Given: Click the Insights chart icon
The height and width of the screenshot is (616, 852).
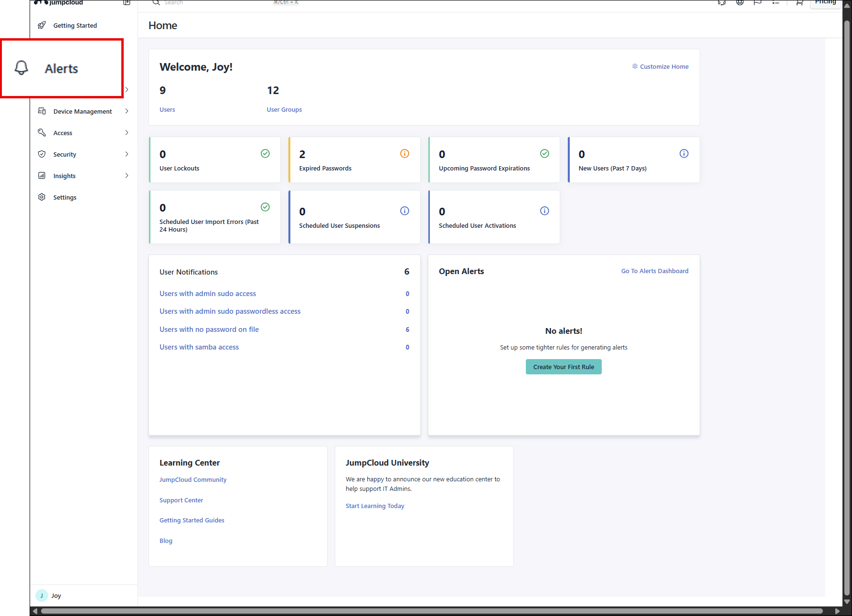Looking at the screenshot, I should [x=42, y=176].
